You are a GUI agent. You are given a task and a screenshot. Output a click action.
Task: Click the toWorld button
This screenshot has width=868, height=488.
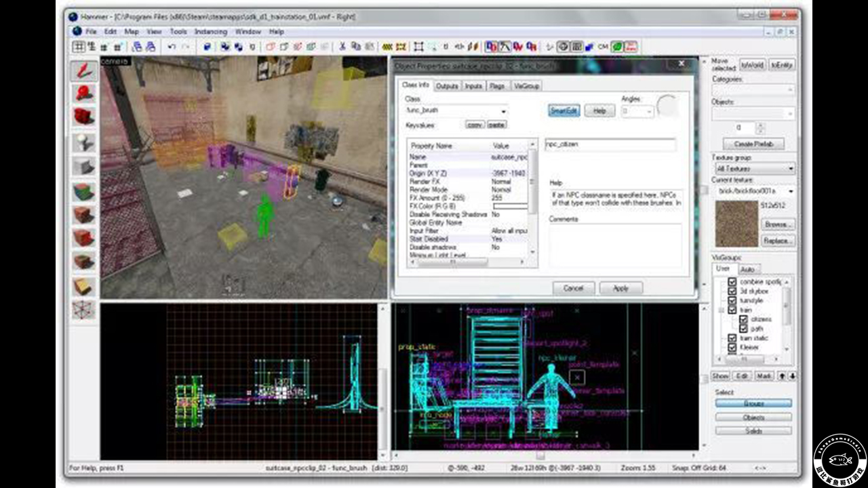pyautogui.click(x=752, y=65)
